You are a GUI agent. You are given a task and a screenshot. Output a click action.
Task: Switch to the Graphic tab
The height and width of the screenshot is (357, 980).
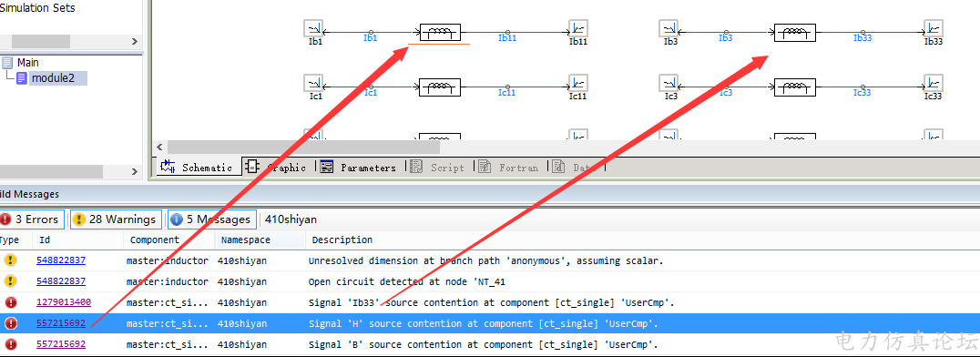click(276, 167)
